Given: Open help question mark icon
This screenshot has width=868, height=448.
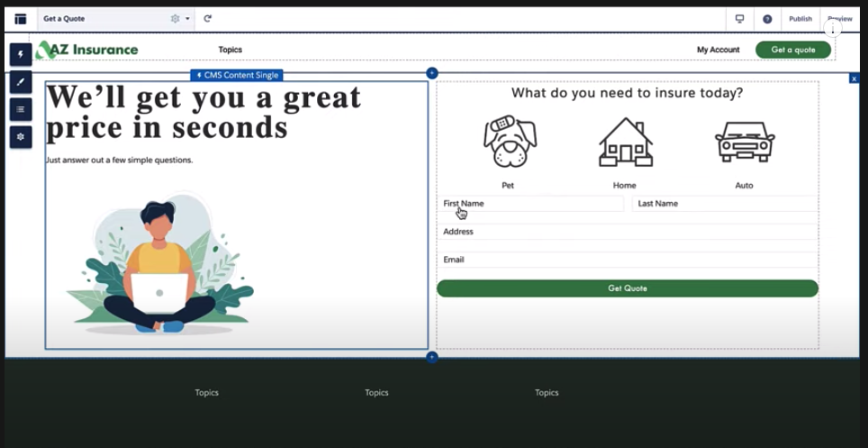Looking at the screenshot, I should (767, 19).
